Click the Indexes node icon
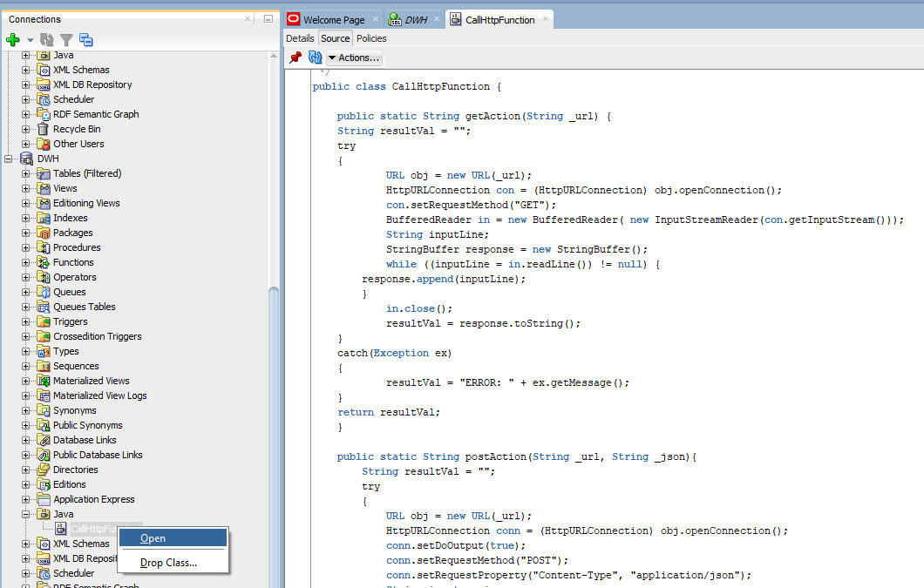The image size is (924, 588). (43, 218)
